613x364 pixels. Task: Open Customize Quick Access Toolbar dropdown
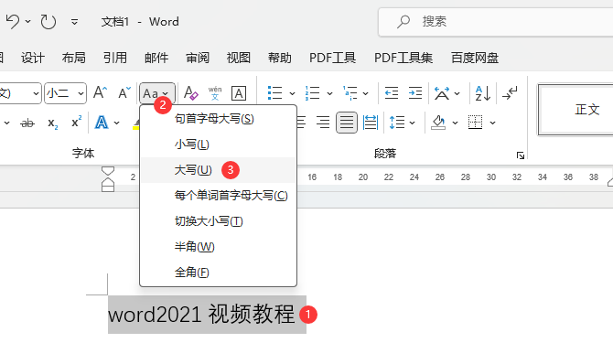74,22
